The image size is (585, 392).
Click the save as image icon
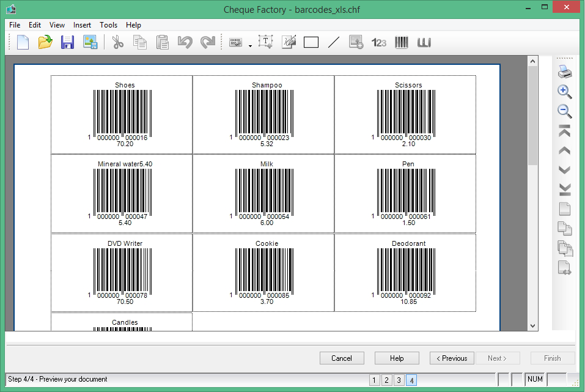(x=90, y=42)
